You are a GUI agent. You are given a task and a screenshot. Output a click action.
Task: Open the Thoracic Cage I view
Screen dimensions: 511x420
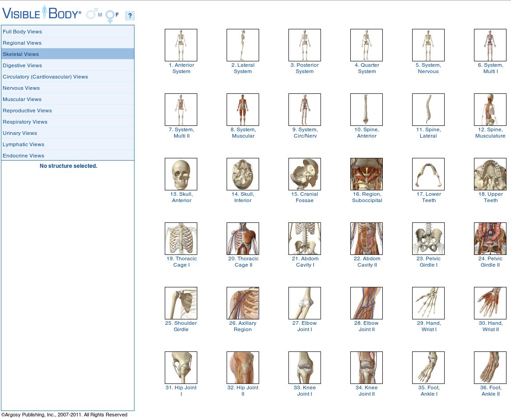[181, 238]
